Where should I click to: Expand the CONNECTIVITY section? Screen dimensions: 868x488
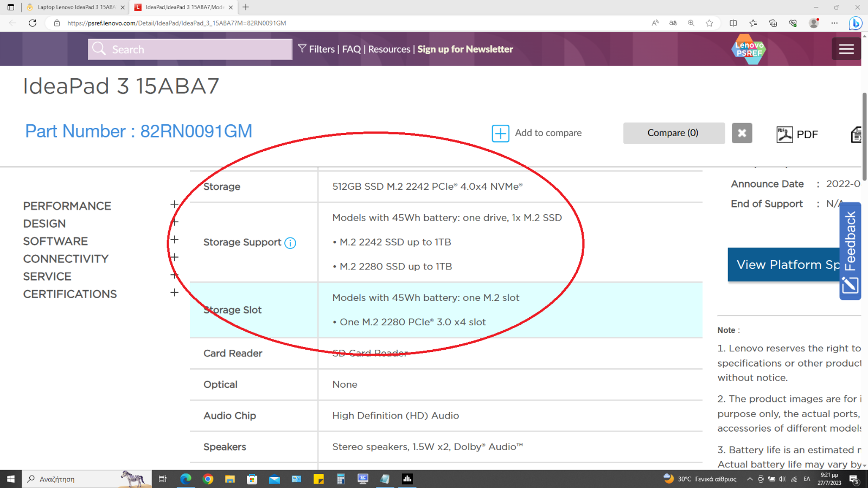coord(174,258)
